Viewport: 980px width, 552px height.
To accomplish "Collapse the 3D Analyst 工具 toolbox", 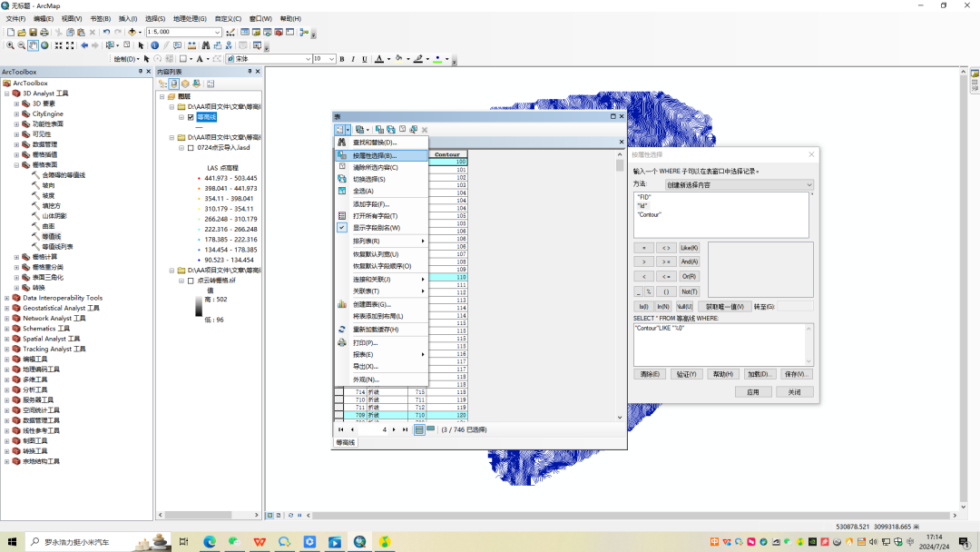I will pos(7,94).
